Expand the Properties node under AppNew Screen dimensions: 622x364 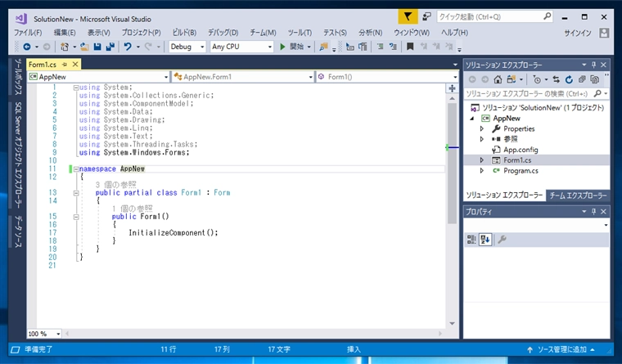click(482, 128)
